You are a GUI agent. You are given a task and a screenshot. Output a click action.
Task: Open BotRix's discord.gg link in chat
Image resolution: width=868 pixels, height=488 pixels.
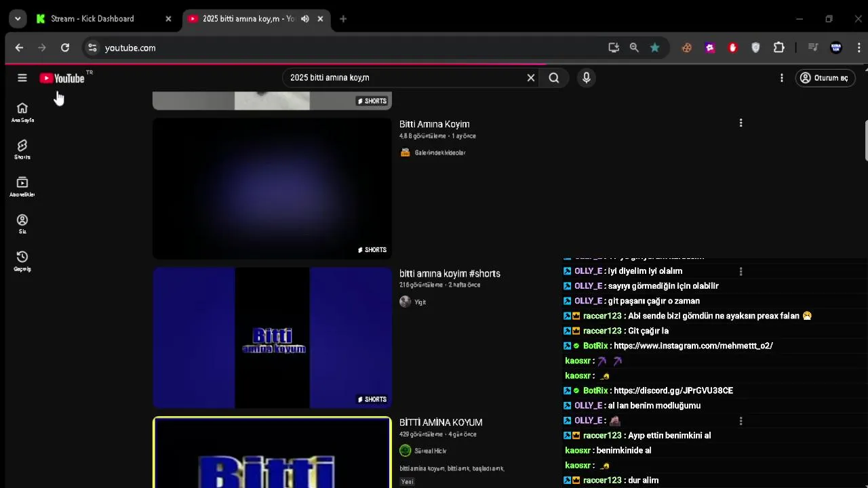click(x=673, y=390)
